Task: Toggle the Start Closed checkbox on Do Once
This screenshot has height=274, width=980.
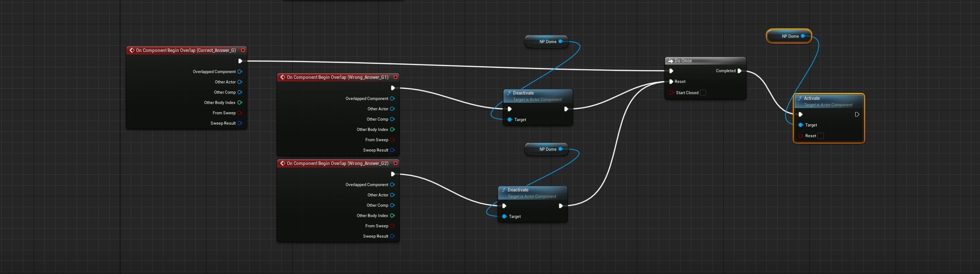Action: click(x=703, y=93)
